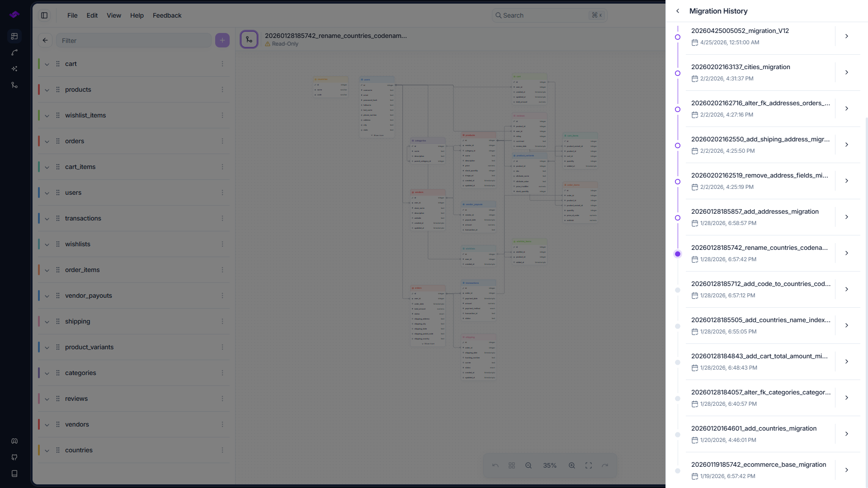868x488 pixels.
Task: Auto-arrange tables with grid icon
Action: tap(512, 465)
